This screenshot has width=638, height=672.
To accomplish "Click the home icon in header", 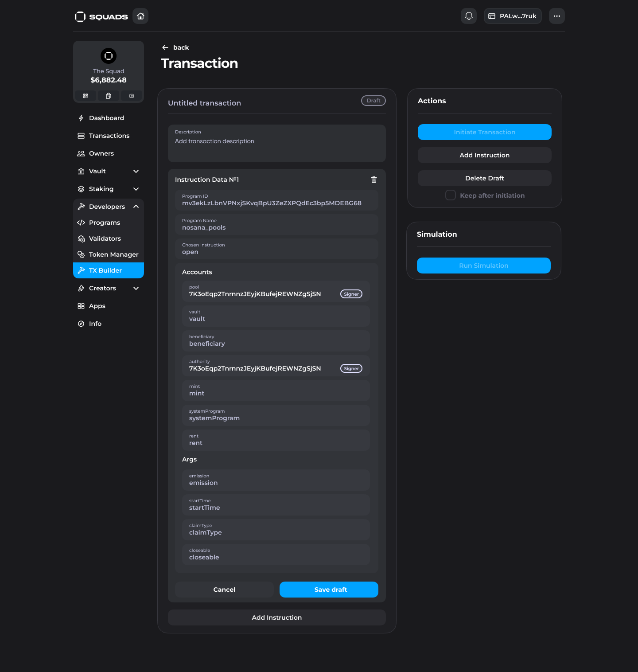I will coord(140,16).
